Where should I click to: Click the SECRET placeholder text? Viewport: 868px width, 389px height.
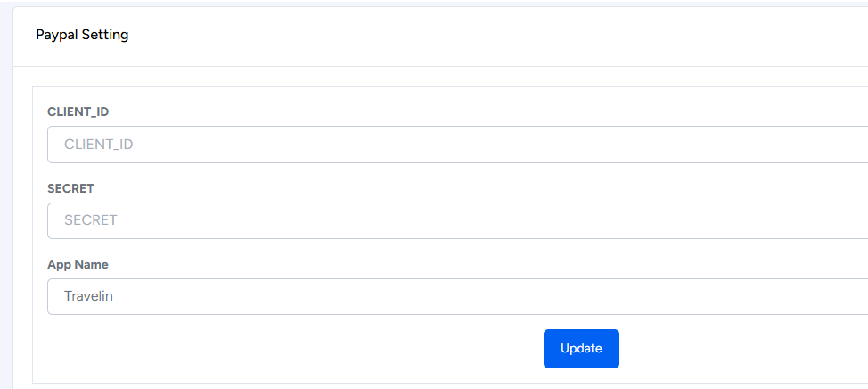coord(91,220)
